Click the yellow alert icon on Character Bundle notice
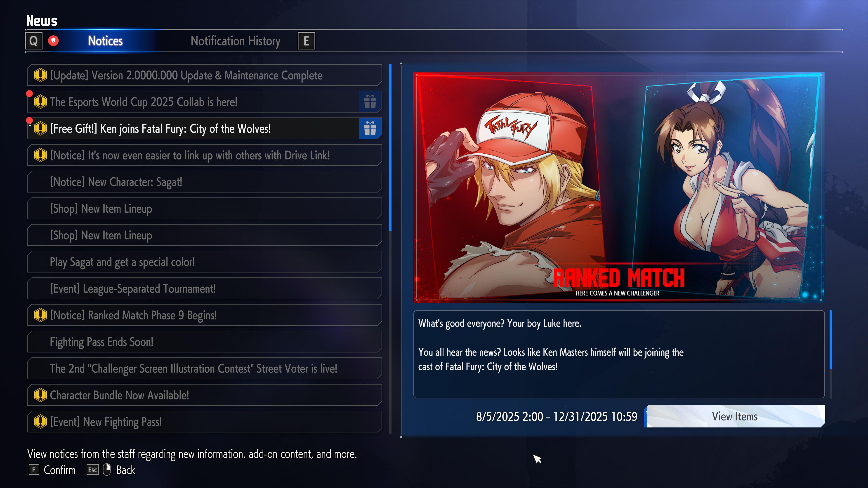Screen dimensions: 868x488 (40, 395)
